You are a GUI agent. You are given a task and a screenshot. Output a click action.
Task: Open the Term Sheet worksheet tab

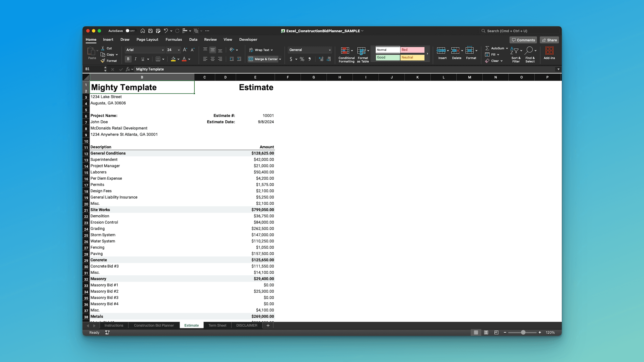(217, 325)
